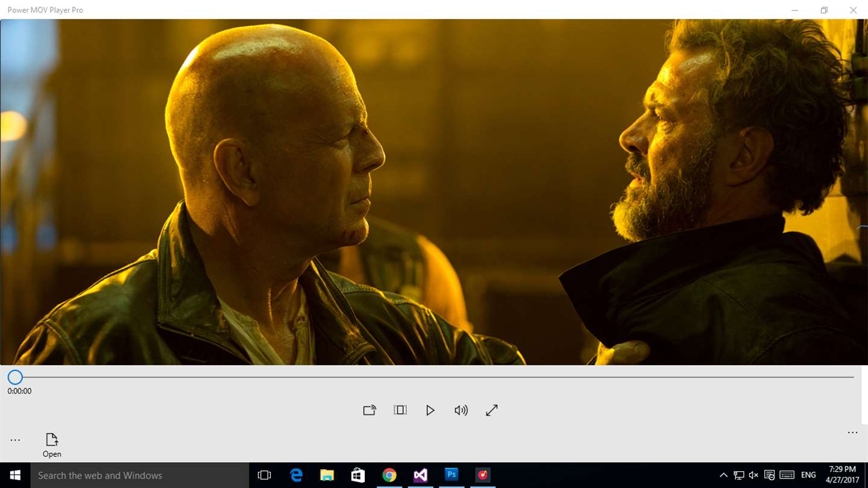Click the cast to device icon

(370, 410)
